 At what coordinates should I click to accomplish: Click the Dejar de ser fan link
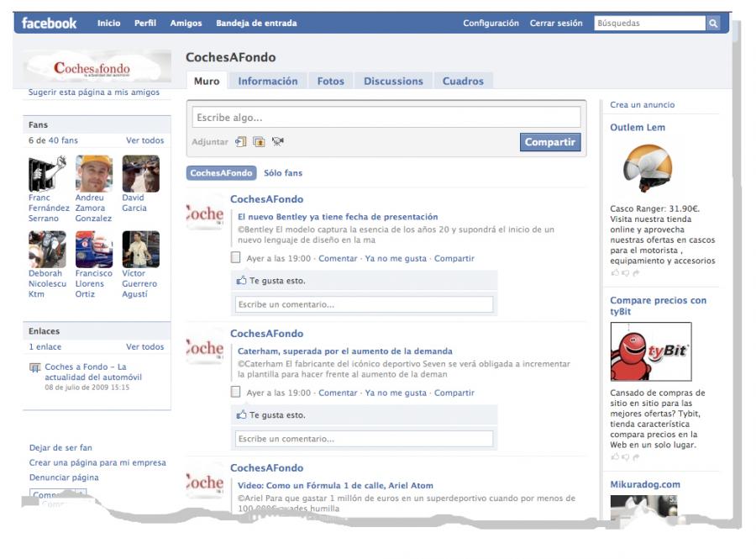click(x=60, y=448)
